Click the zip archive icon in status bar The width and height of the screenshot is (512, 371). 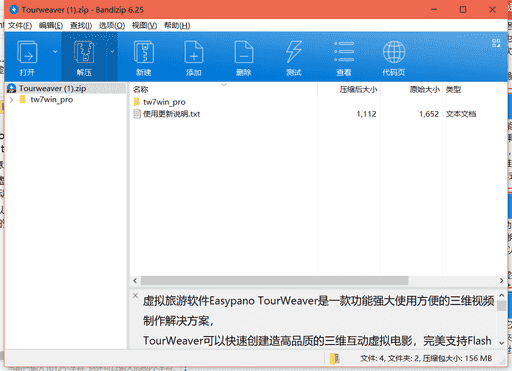(x=334, y=358)
